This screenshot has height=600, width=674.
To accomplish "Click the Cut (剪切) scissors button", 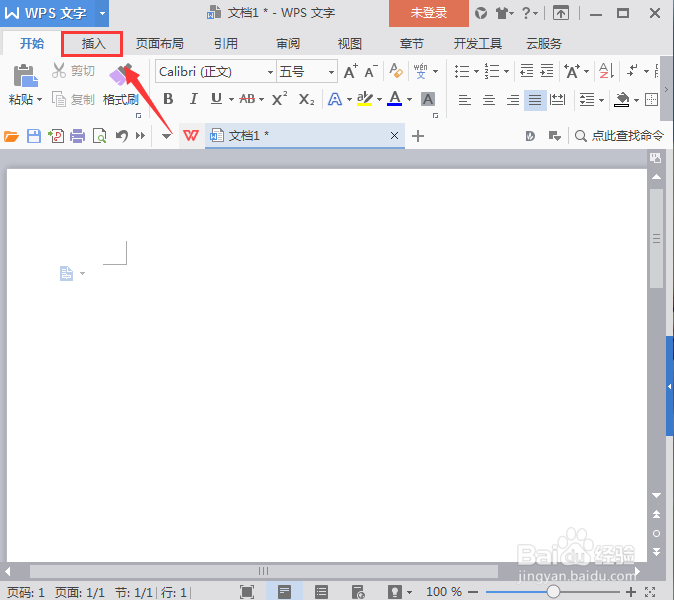I will 73,70.
